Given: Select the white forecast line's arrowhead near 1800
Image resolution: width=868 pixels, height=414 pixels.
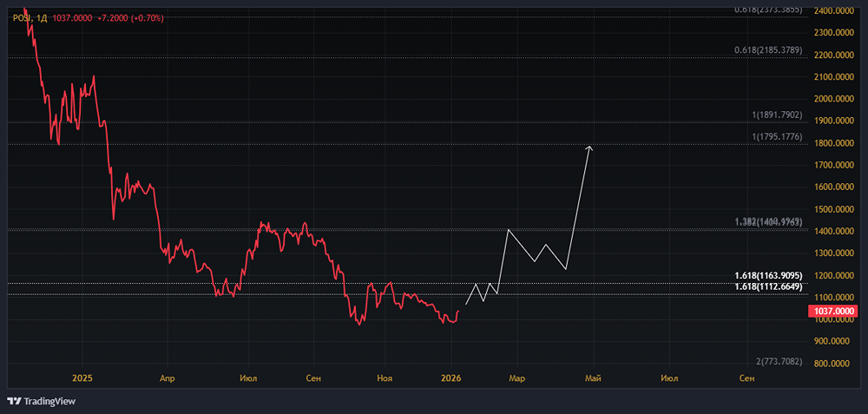Looking at the screenshot, I should tap(589, 148).
